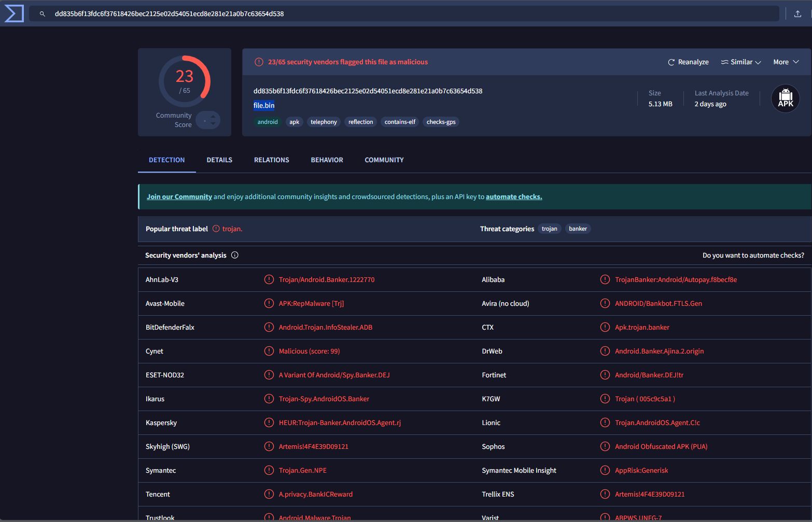Click the android tag
The image size is (812, 522).
268,122
